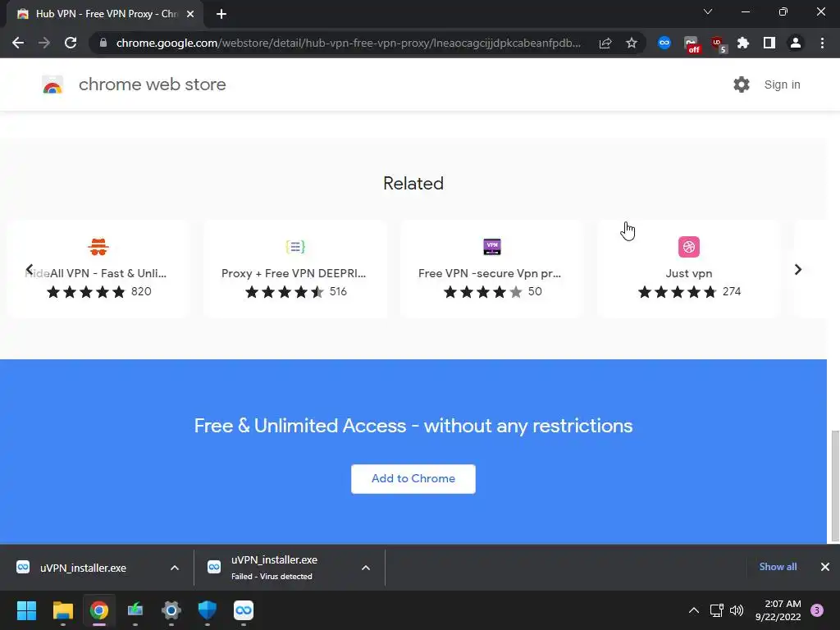Open the Windows Start menu

tap(26, 610)
